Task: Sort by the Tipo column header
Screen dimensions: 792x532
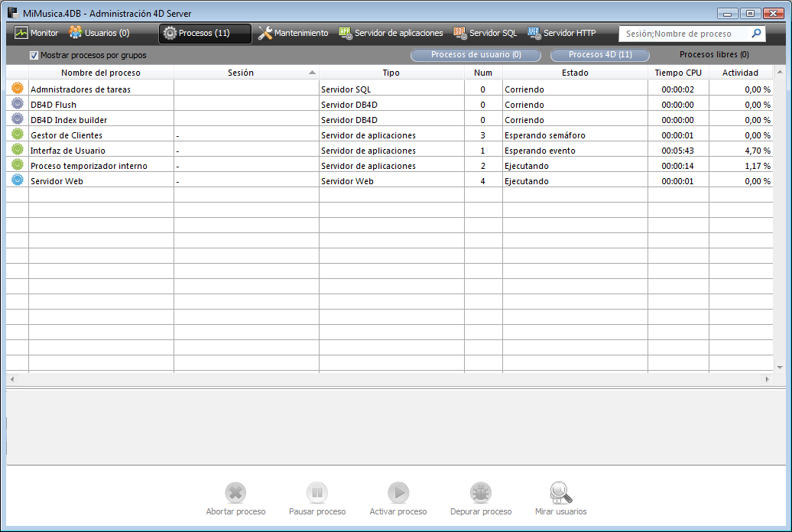Action: tap(391, 73)
